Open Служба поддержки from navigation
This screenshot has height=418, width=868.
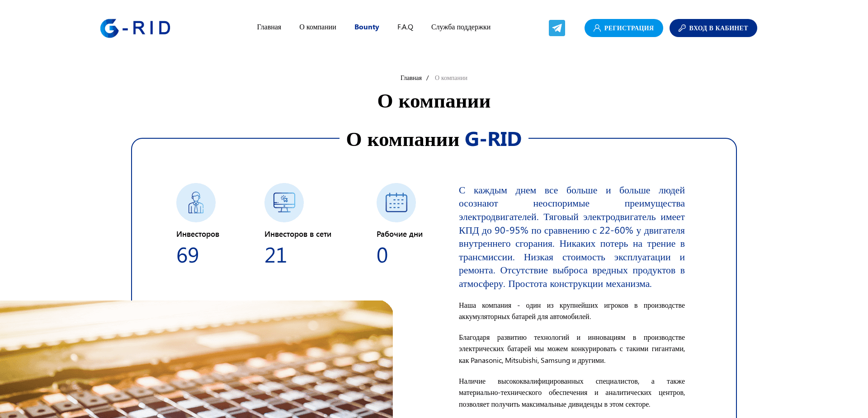(461, 27)
